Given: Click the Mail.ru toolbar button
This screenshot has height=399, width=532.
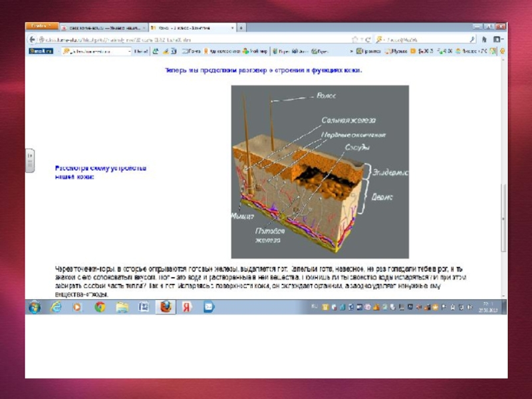Looking at the screenshot, I should click(41, 51).
